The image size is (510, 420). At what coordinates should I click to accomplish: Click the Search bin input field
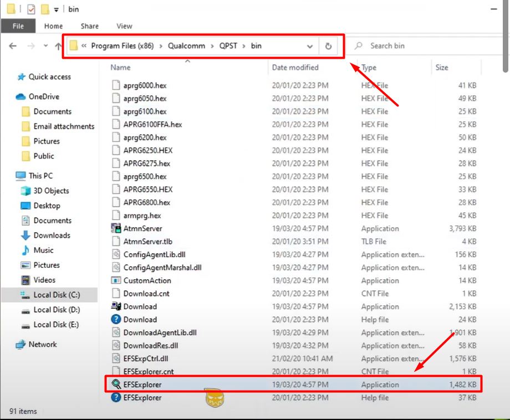pyautogui.click(x=427, y=46)
